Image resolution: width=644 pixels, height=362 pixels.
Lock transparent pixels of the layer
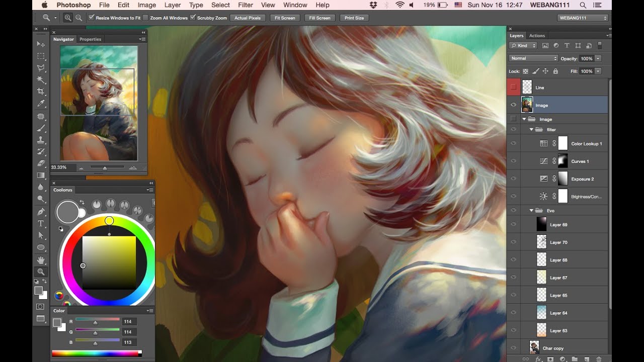click(526, 71)
